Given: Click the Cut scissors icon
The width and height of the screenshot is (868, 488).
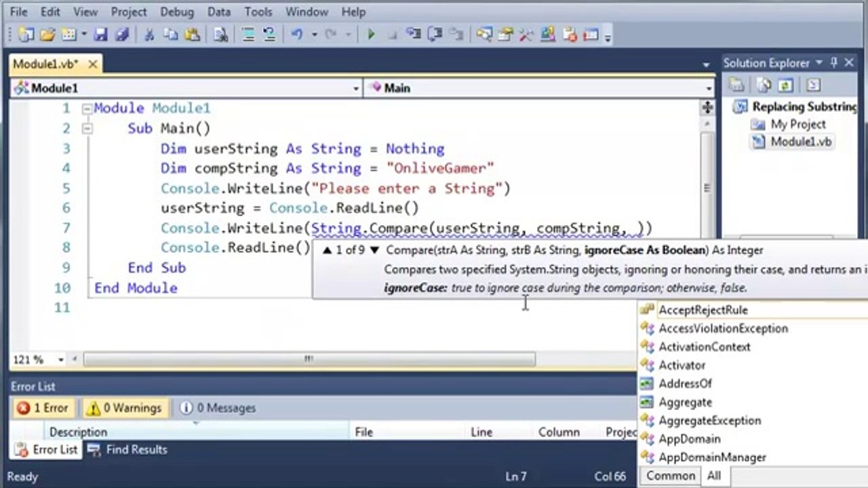Looking at the screenshot, I should tap(150, 35).
